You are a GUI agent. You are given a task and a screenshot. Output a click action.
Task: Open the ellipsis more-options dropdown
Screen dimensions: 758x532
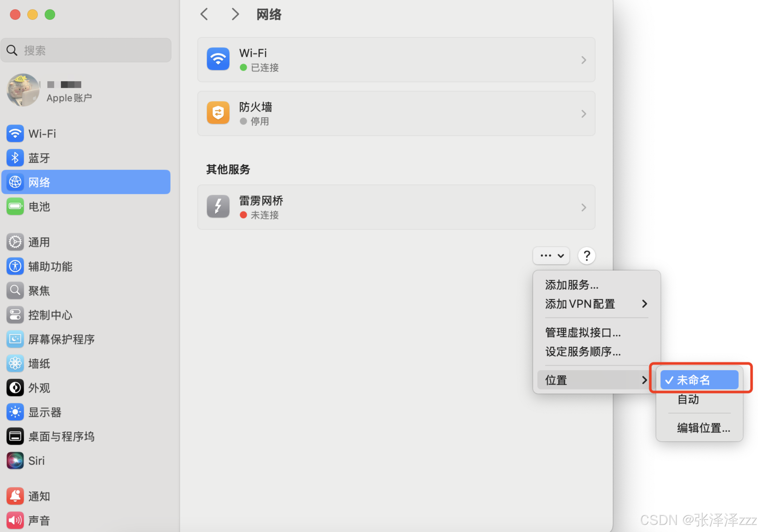[551, 256]
